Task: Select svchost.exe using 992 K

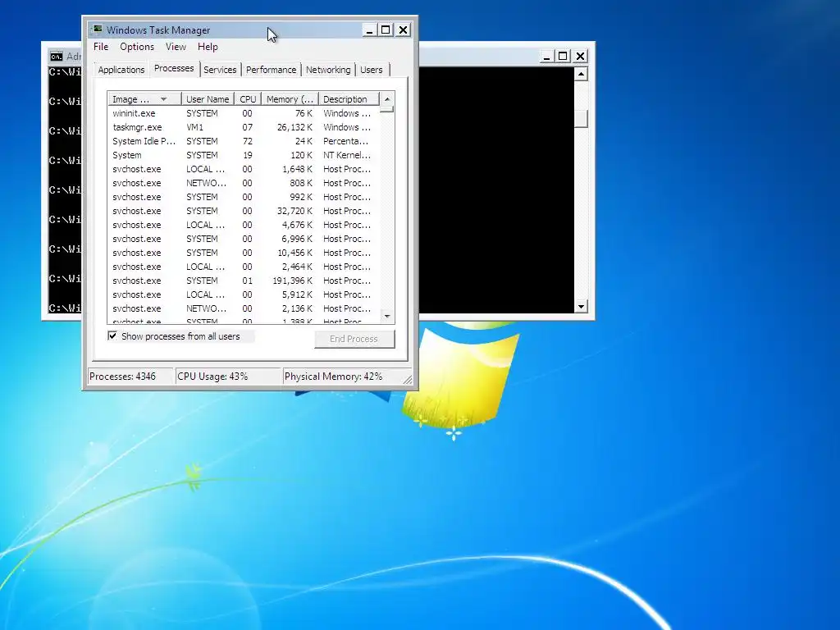Action: click(244, 197)
